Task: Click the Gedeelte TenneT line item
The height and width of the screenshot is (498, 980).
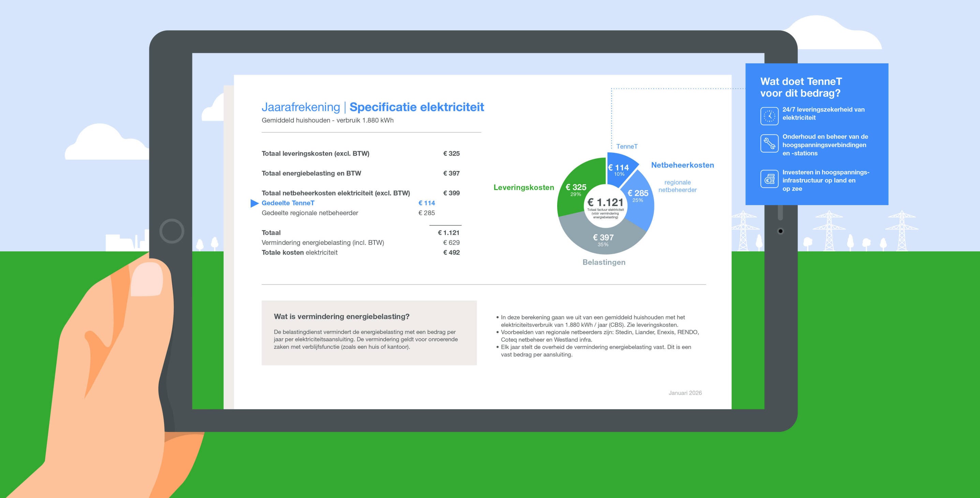Action: 288,203
